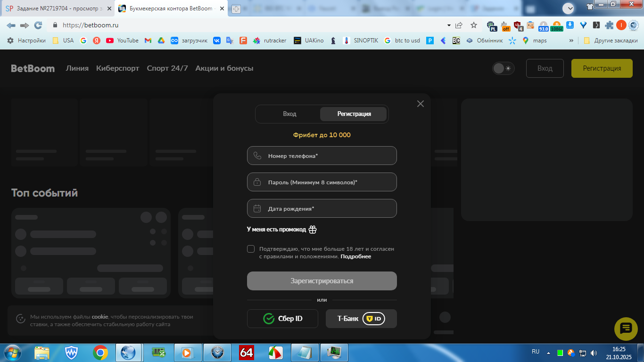Open the Google Drive bookmark icon
This screenshot has height=362, width=644.
161,41
